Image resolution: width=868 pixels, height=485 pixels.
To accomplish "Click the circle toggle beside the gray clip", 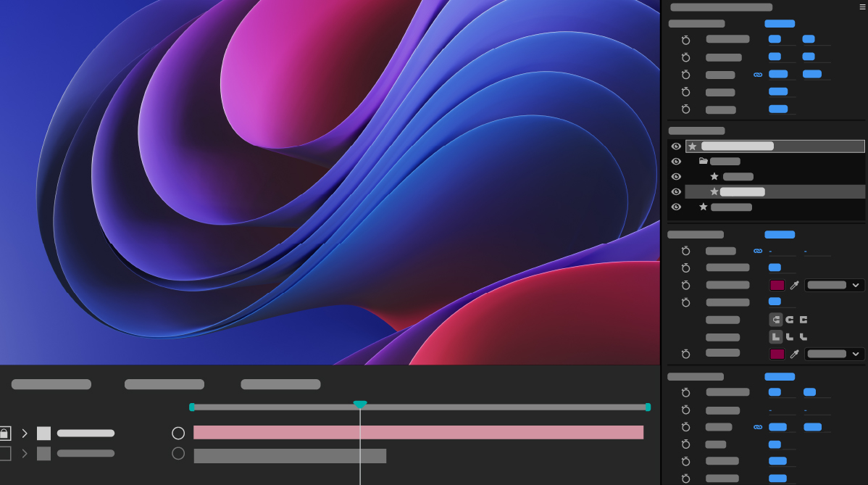I will pos(178,453).
